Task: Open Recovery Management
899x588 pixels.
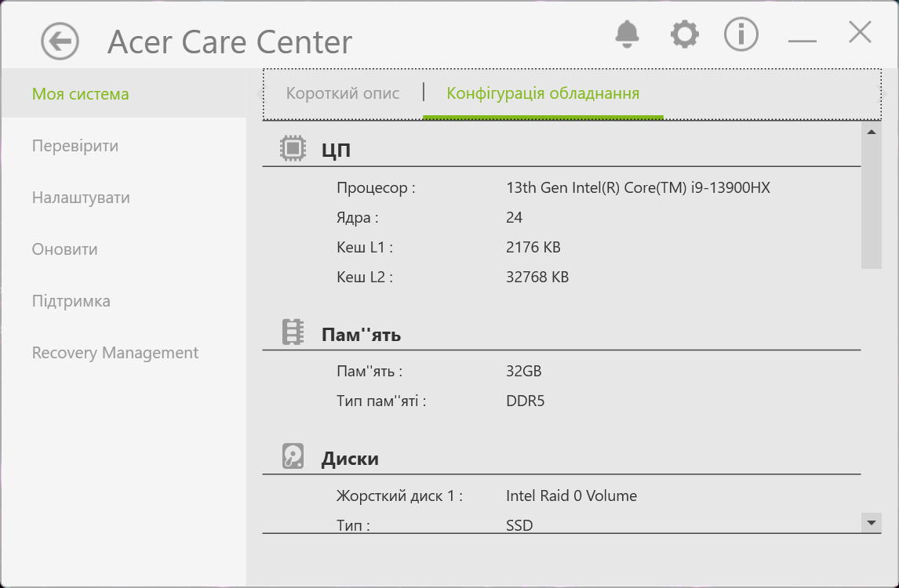Action: [x=115, y=353]
